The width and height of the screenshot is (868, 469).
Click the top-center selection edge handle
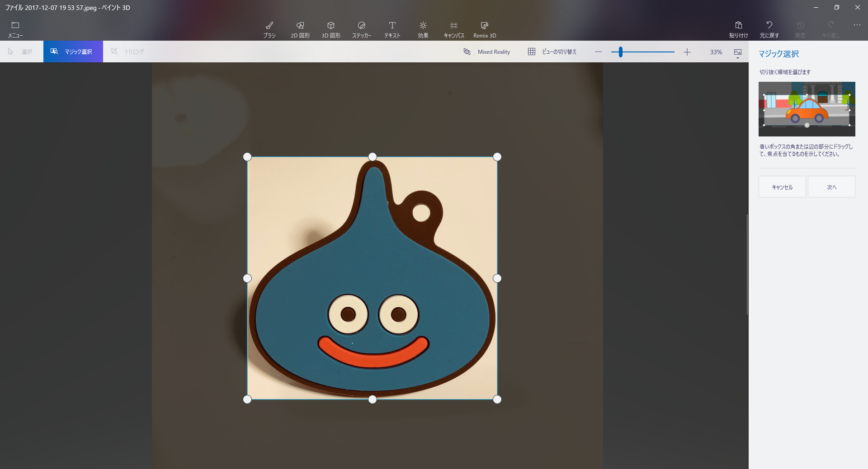point(373,157)
